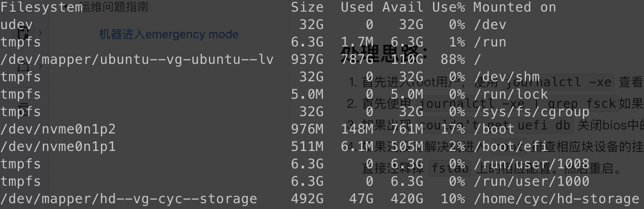Click the couldn't get uefi db code

(494, 125)
